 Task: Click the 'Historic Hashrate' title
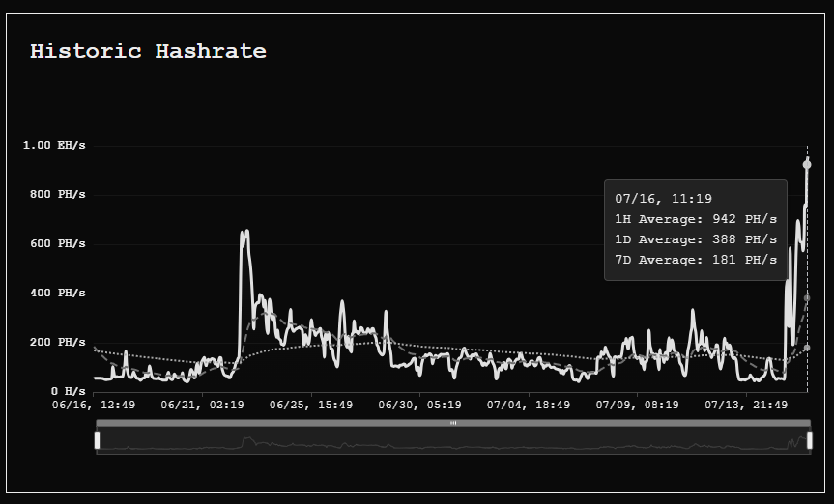[x=149, y=51]
